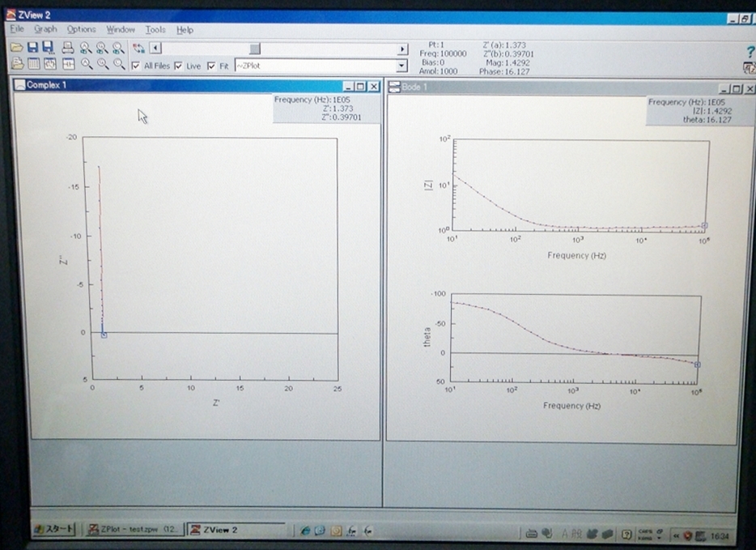Maximize the Complex 1 window
Screen dimensions: 756x550
coord(360,87)
